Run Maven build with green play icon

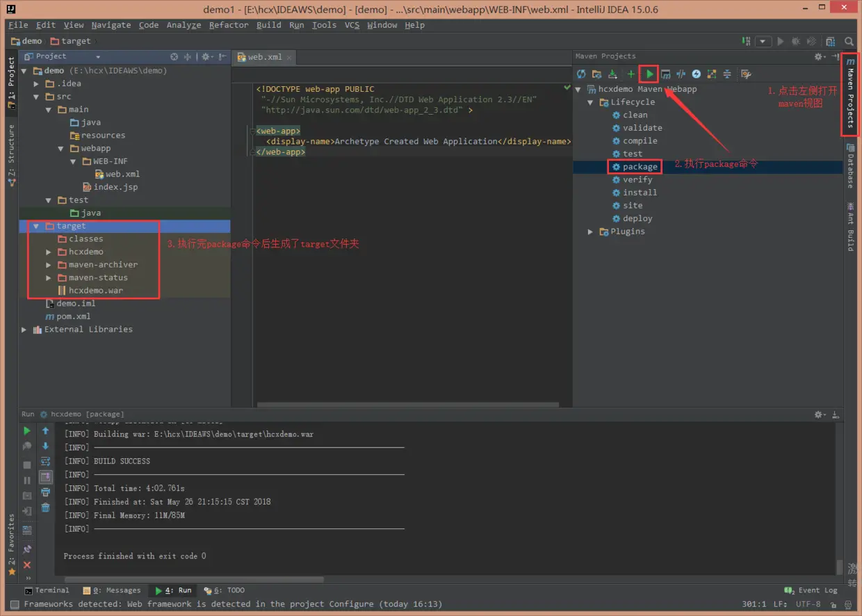(x=649, y=74)
